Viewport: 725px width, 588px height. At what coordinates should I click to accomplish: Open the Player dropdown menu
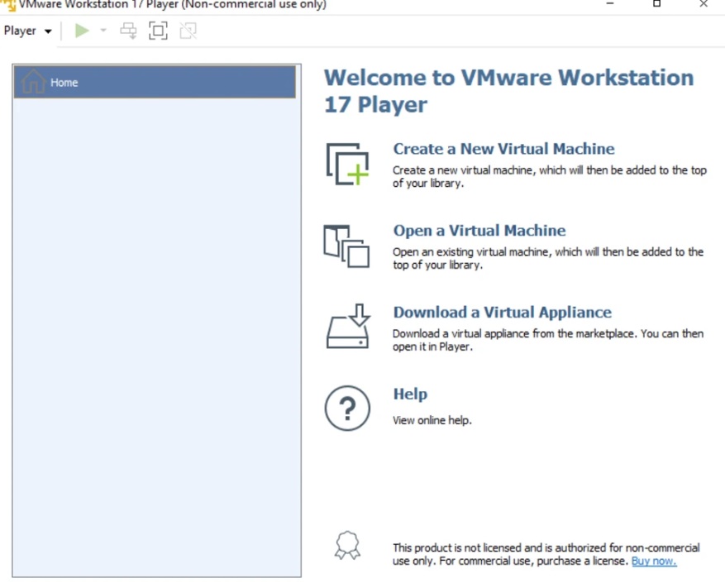point(27,31)
